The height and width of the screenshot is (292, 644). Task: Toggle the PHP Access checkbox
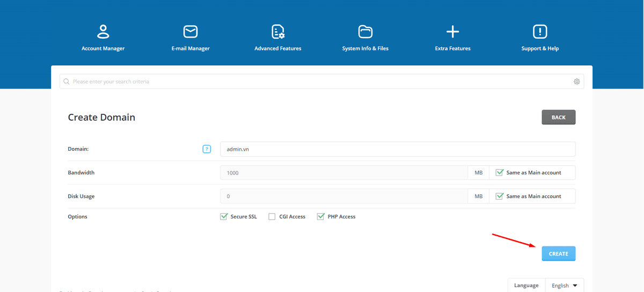(321, 217)
